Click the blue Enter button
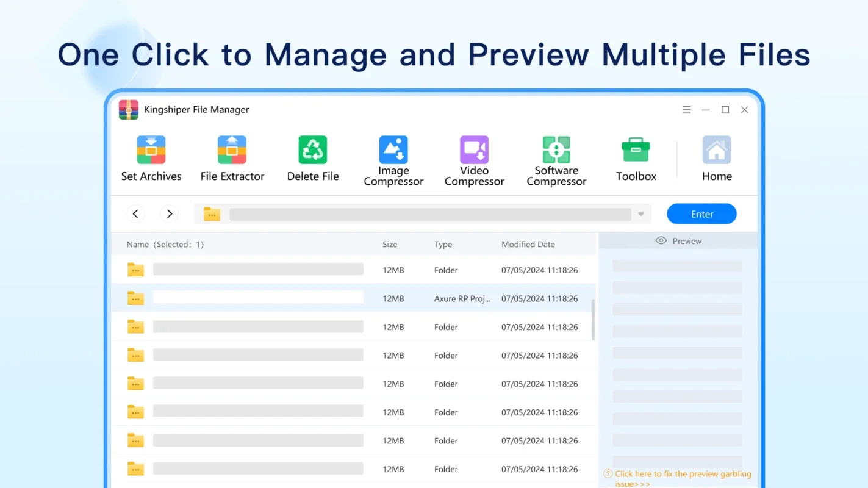The height and width of the screenshot is (488, 868). [x=701, y=214]
